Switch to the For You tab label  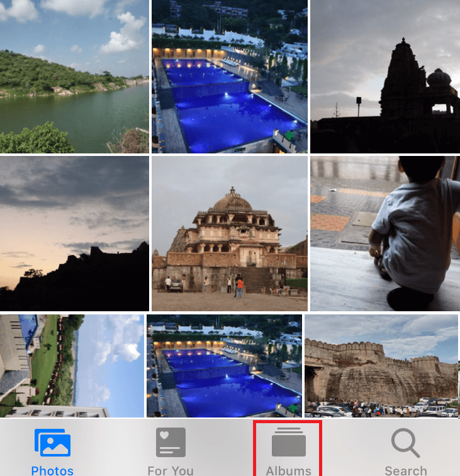click(171, 470)
